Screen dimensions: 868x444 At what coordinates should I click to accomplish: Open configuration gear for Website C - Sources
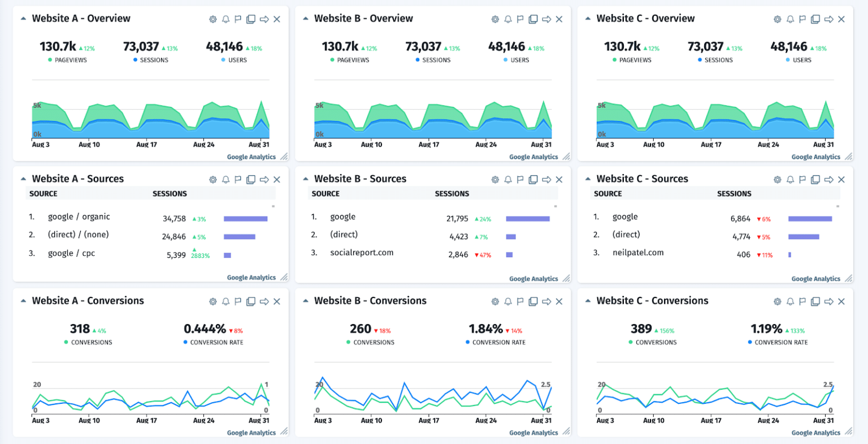click(778, 179)
